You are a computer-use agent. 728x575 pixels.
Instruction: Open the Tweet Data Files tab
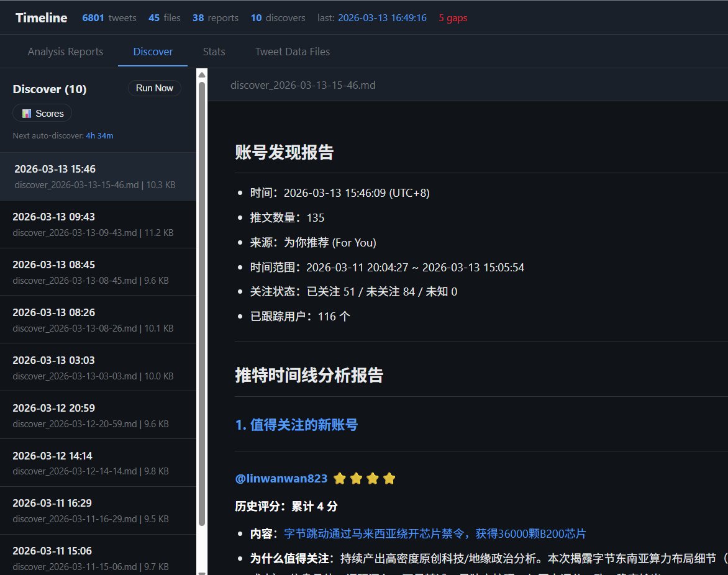pos(293,52)
